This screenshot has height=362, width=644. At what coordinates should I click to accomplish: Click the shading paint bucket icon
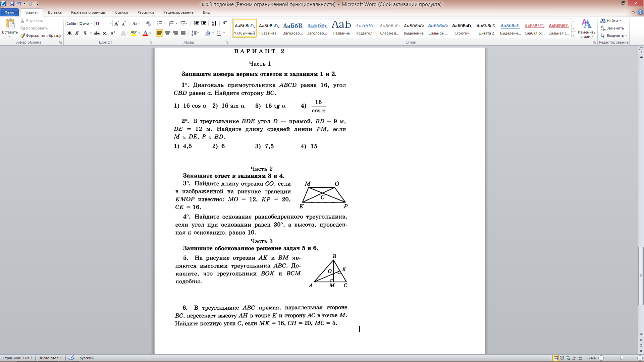tap(208, 33)
